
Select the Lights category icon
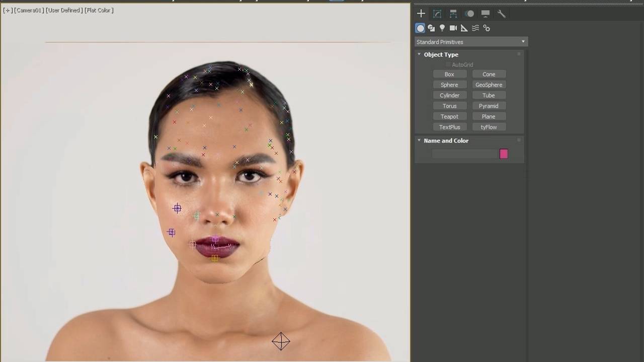pyautogui.click(x=442, y=28)
